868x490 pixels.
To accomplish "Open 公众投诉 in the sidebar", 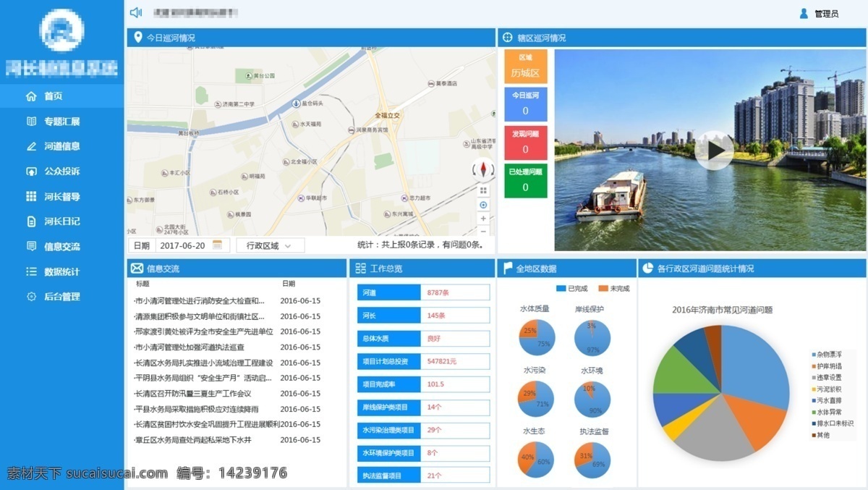I will pyautogui.click(x=62, y=172).
